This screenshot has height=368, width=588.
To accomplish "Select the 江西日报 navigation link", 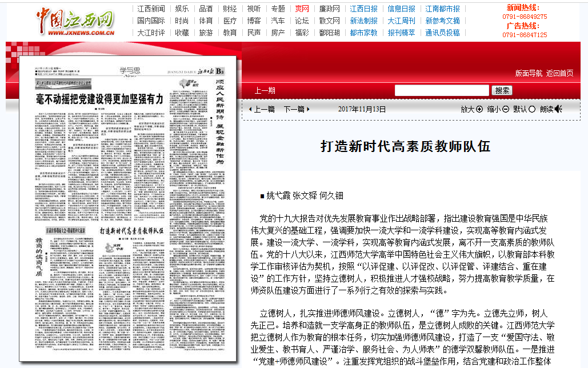I will pyautogui.click(x=363, y=9).
